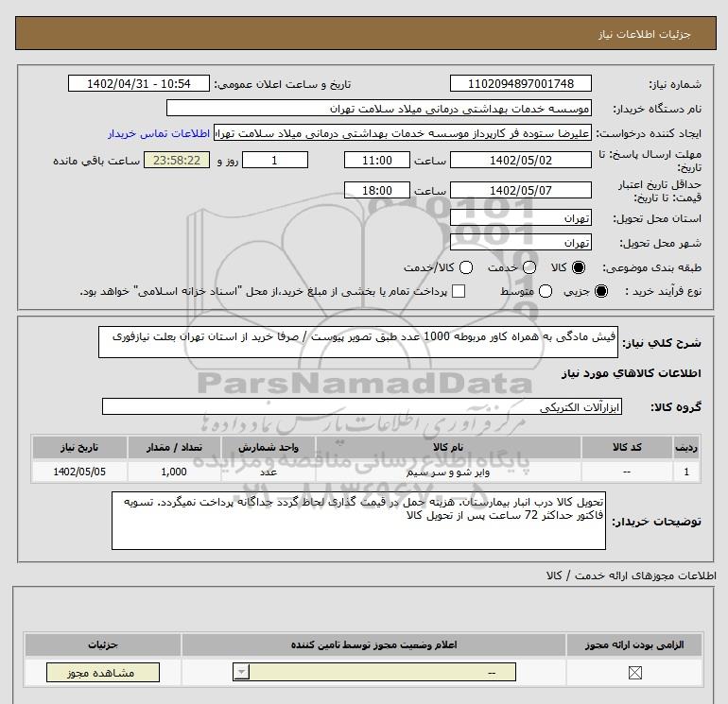Select the کالا radio button
This screenshot has width=728, height=704.
(x=579, y=267)
